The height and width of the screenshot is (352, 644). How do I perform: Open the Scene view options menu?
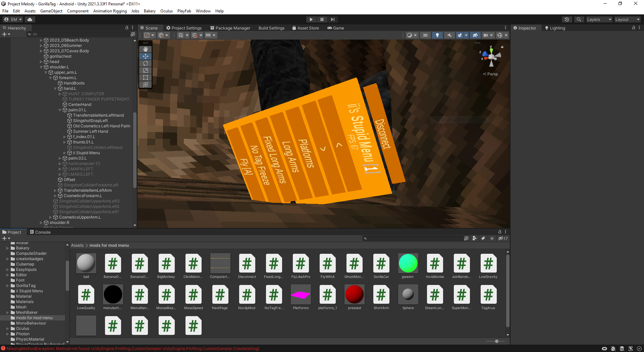(x=505, y=28)
